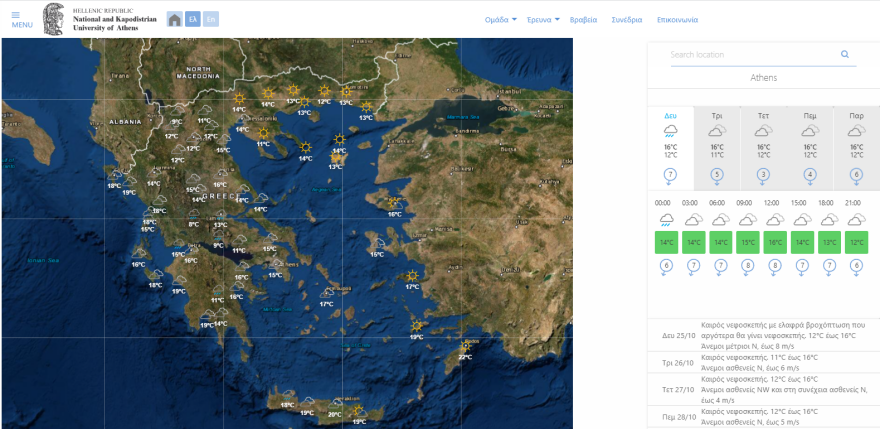Click the Δευ 25/10 forecast row label
The width and height of the screenshot is (880, 429).
[x=679, y=335]
